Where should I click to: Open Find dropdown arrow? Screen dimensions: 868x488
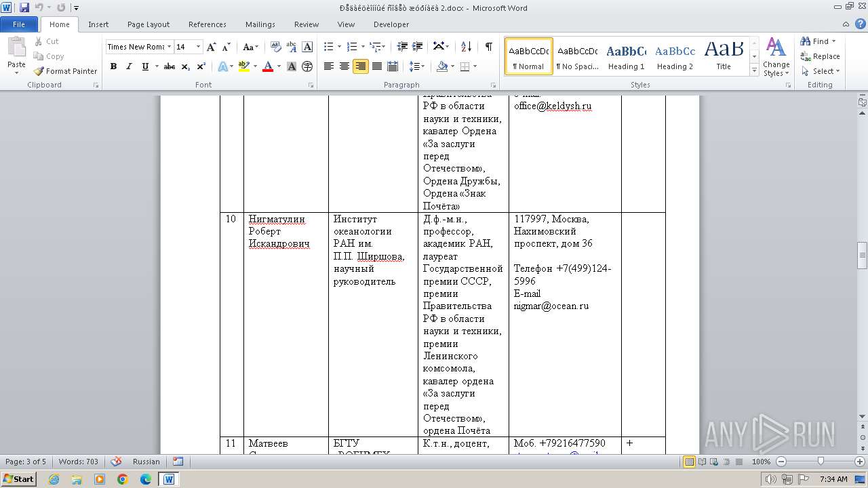833,41
